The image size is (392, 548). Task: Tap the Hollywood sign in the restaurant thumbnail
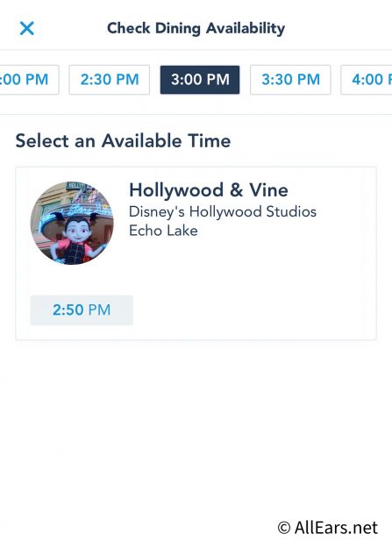coord(75,186)
